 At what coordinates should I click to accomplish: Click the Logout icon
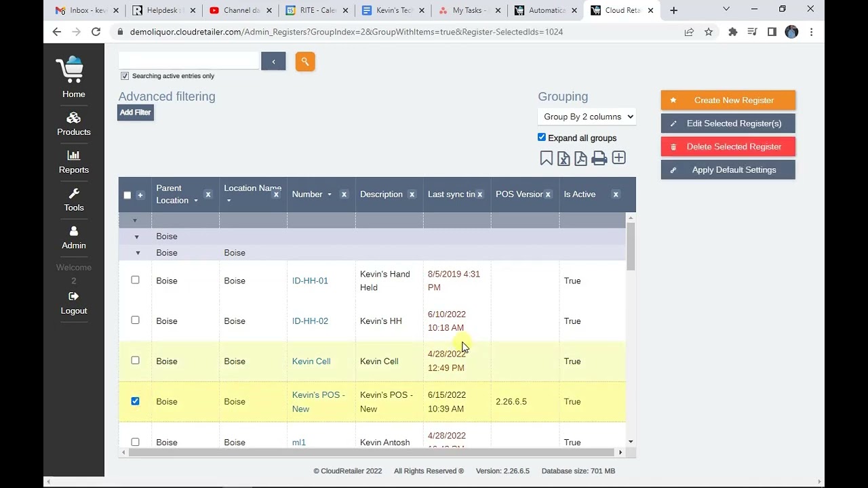click(74, 296)
